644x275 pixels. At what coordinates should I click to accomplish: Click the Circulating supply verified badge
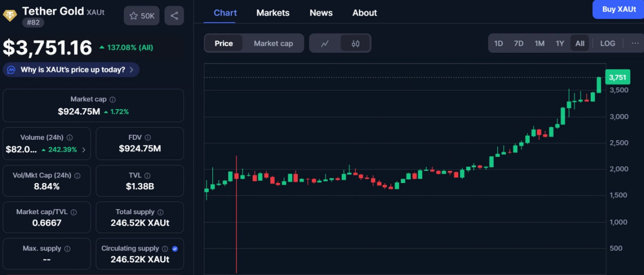tap(175, 248)
